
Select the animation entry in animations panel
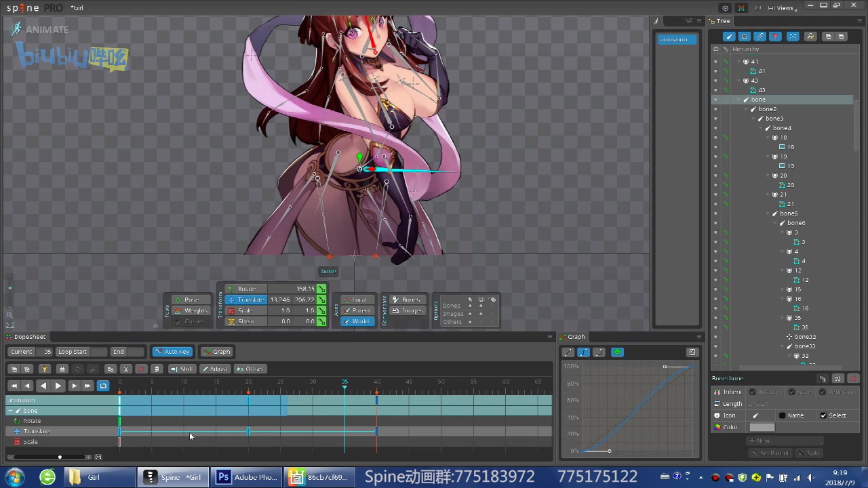[676, 39]
